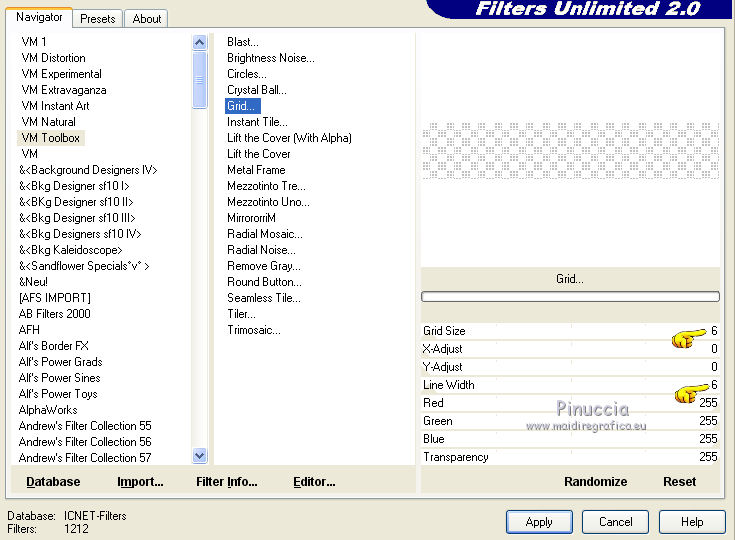The height and width of the screenshot is (540, 735).
Task: Click the category list scroll down arrow
Action: point(200,455)
